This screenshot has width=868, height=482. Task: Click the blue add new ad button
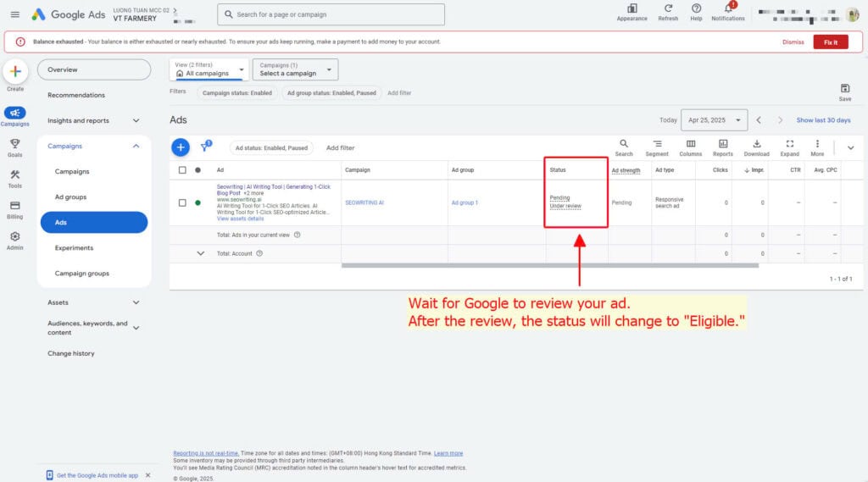click(x=181, y=147)
